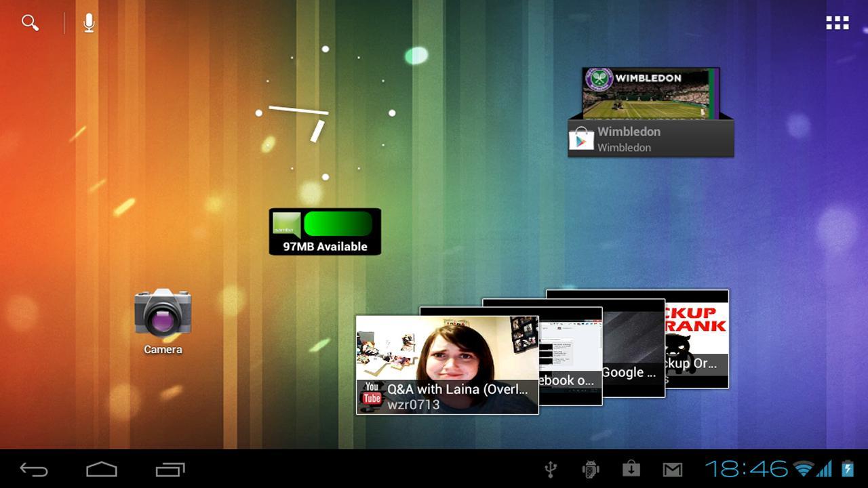Go to the home screen
This screenshot has width=868, height=488.
point(102,469)
